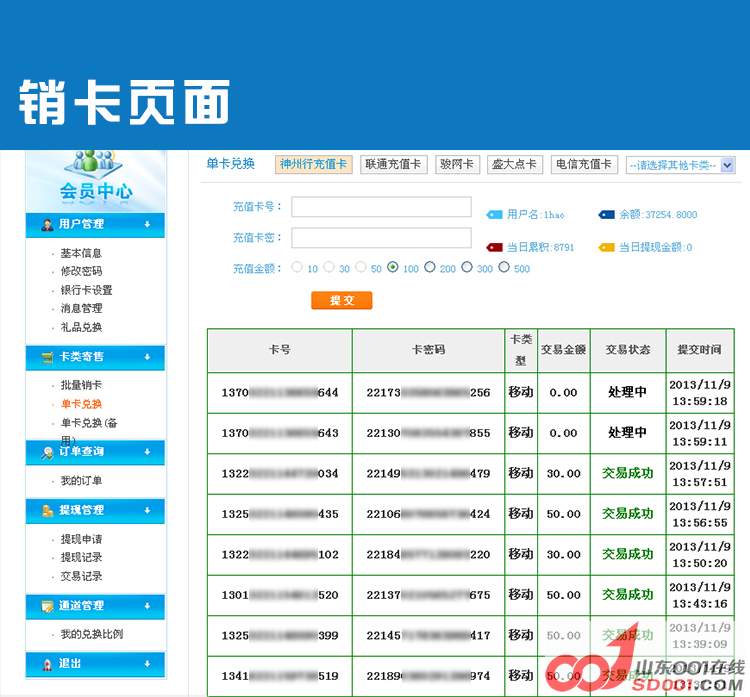Collapse the 用户管理 section arrow
Screen dimensions: 750x697
click(x=147, y=225)
